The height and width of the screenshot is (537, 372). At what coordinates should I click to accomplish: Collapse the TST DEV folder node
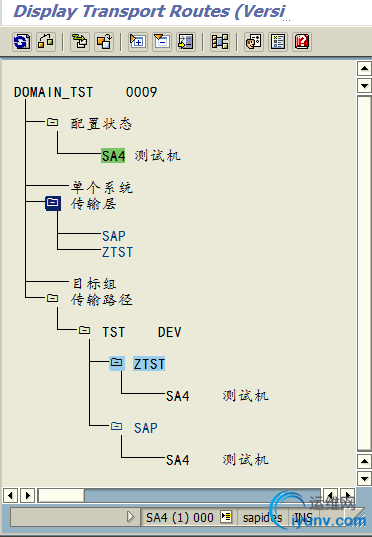coord(84,330)
